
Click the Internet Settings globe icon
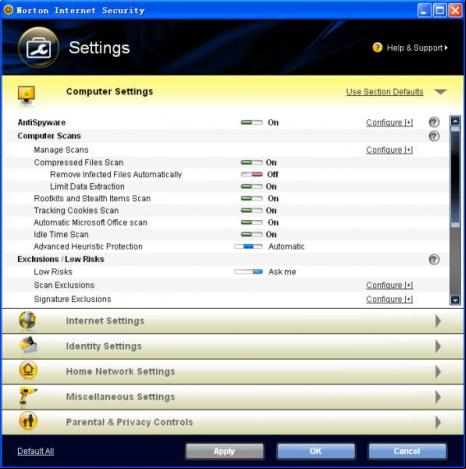(x=27, y=320)
